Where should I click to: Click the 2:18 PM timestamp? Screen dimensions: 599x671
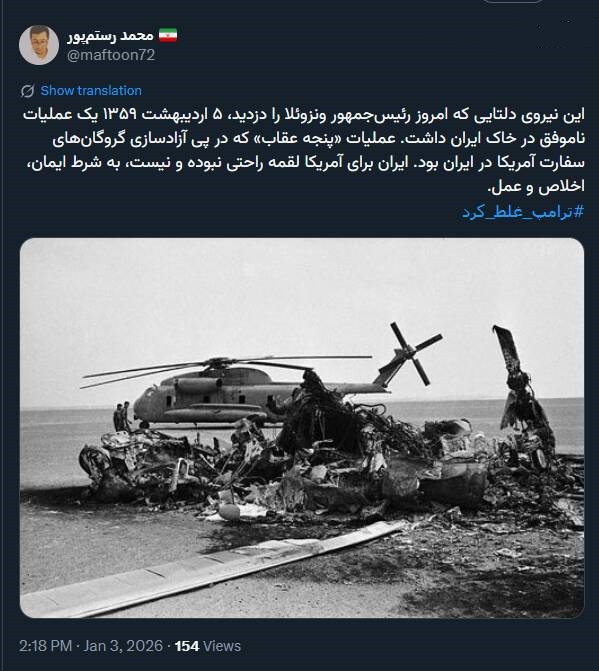pyautogui.click(x=45, y=646)
